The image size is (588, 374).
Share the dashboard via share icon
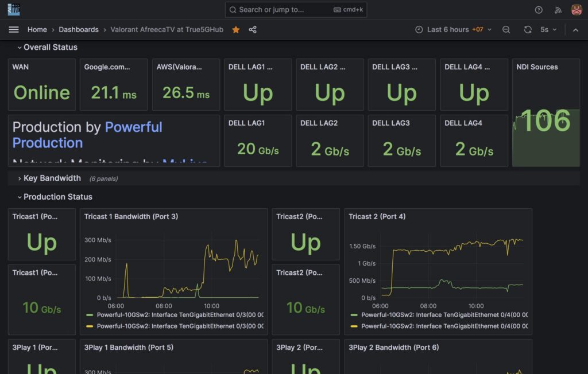253,30
